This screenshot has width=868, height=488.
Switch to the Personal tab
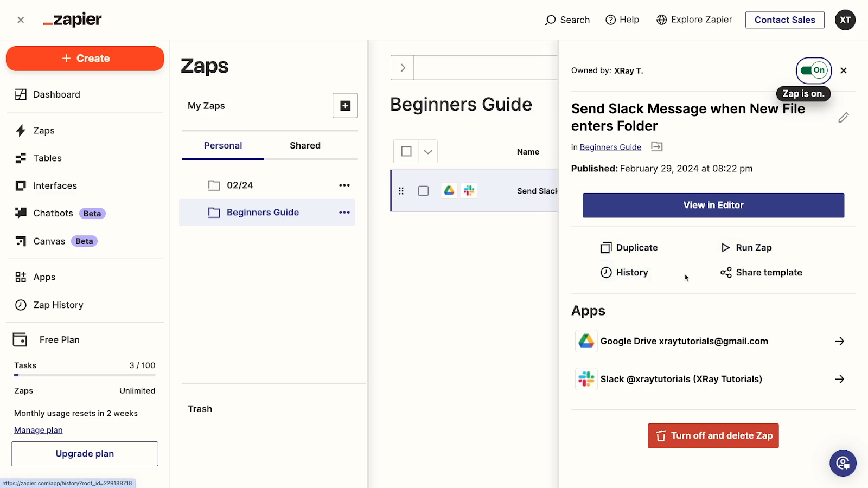tap(223, 145)
